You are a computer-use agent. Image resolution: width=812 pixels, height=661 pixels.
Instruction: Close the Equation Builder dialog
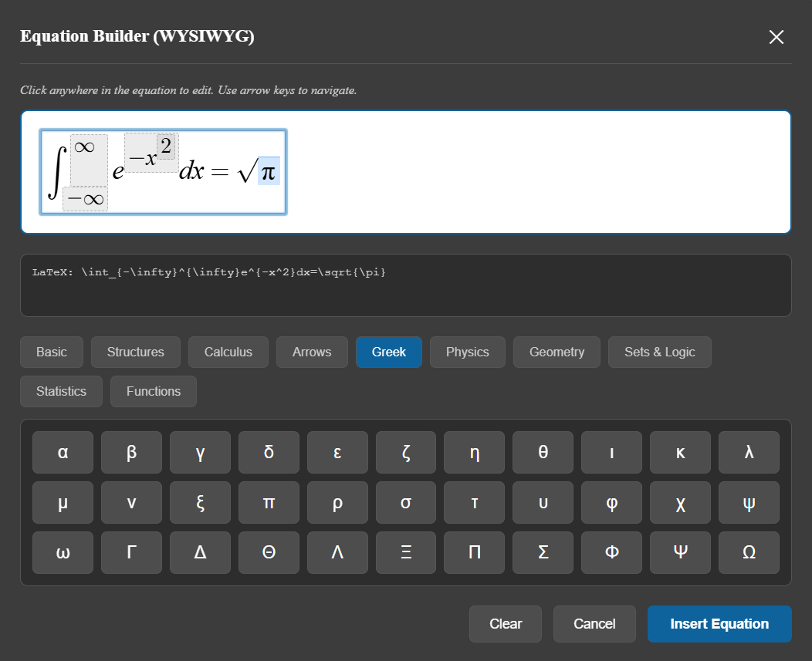click(776, 36)
